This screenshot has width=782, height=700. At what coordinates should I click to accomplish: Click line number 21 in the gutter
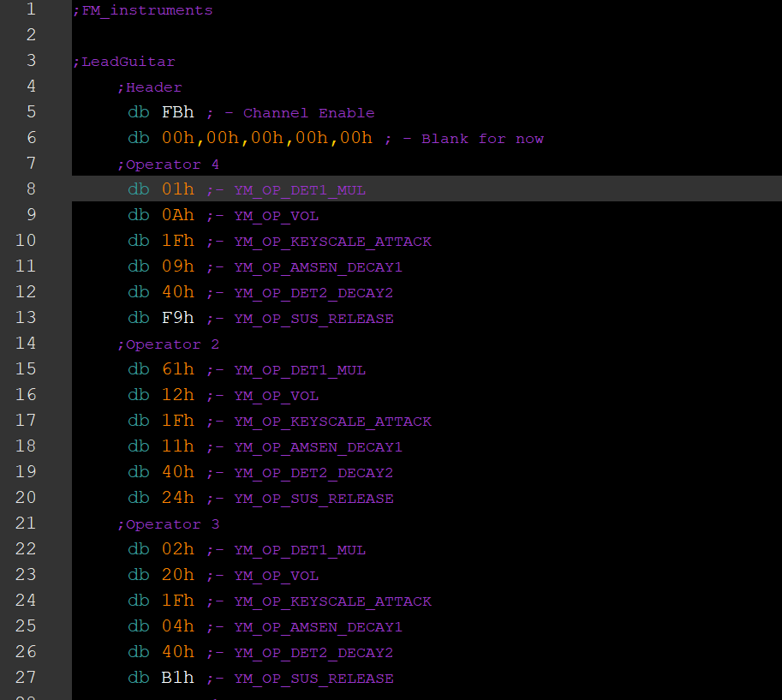click(x=26, y=524)
